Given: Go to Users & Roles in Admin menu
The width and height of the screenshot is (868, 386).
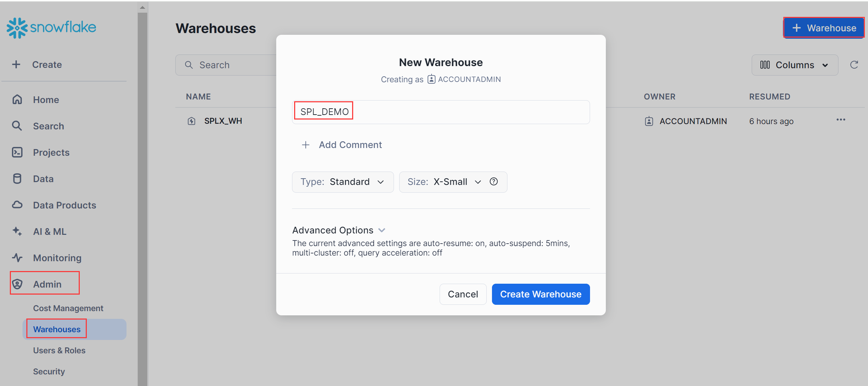Looking at the screenshot, I should [59, 350].
